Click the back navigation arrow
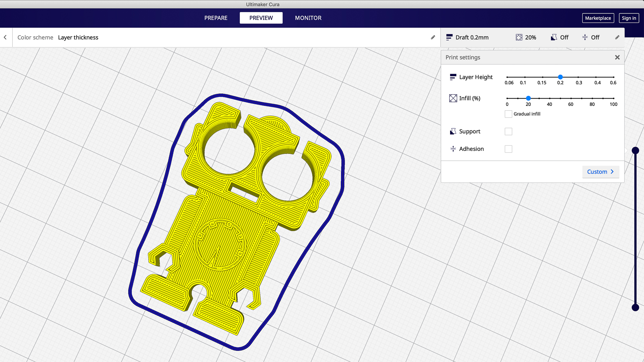 pyautogui.click(x=5, y=37)
